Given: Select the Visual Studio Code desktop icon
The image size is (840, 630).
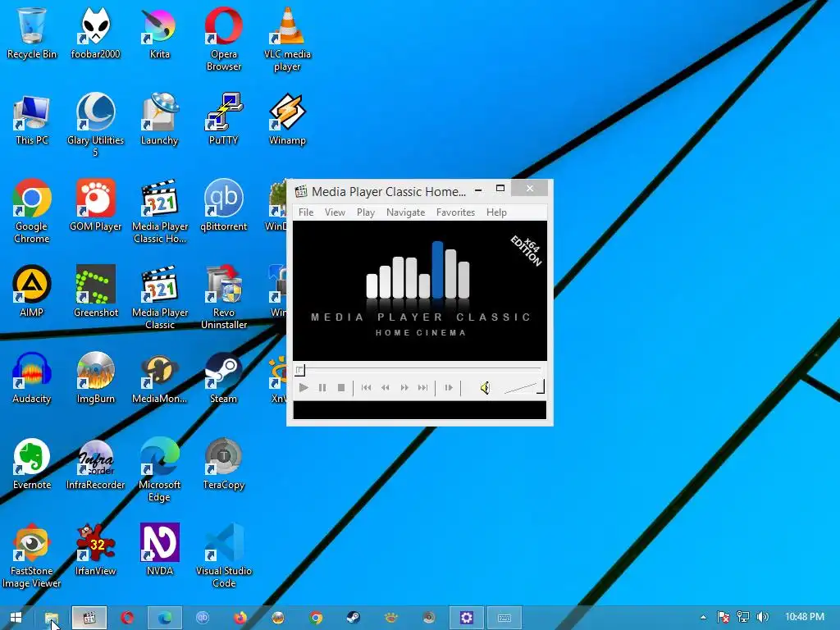Looking at the screenshot, I should point(223,556).
